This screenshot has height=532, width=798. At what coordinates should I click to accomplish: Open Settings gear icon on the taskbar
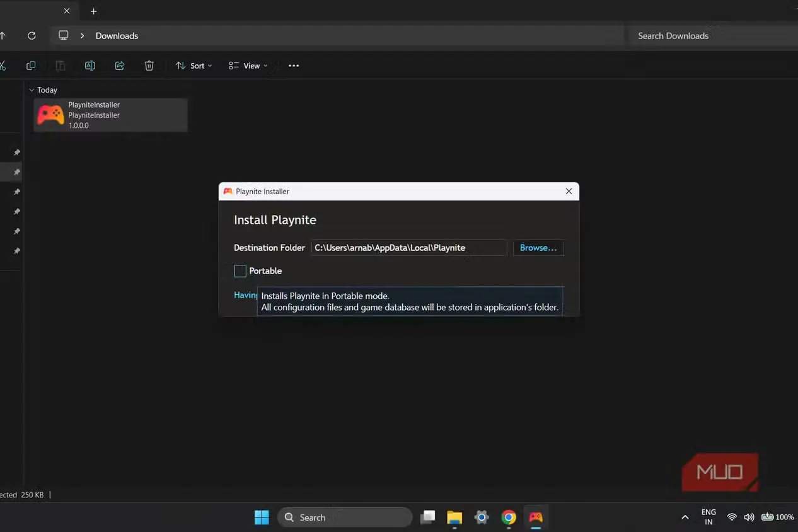482,518
